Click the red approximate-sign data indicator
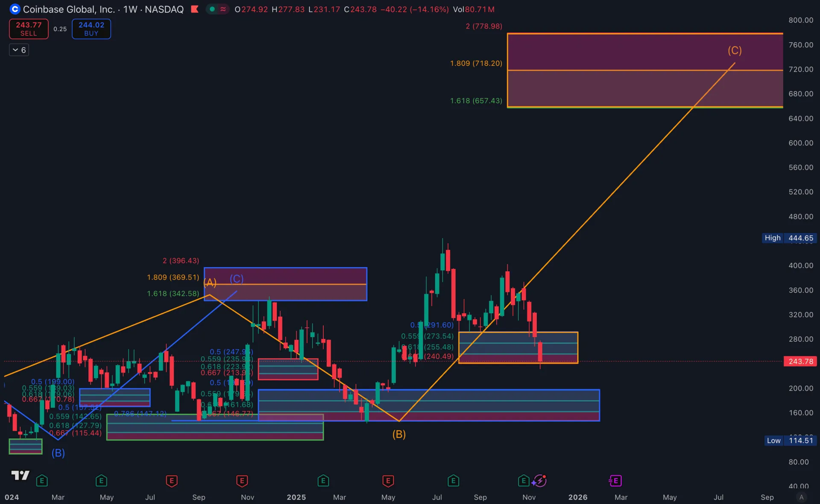The width and height of the screenshot is (820, 504). click(x=223, y=9)
